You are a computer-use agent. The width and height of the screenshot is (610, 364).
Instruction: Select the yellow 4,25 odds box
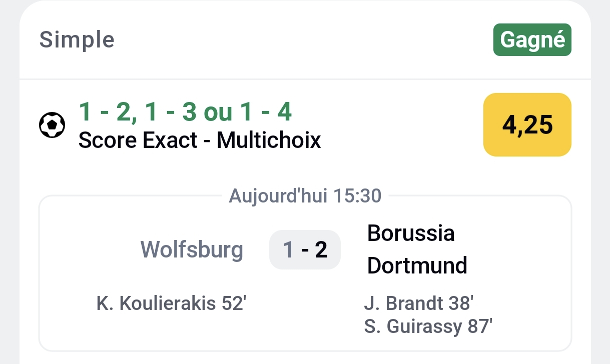527,124
